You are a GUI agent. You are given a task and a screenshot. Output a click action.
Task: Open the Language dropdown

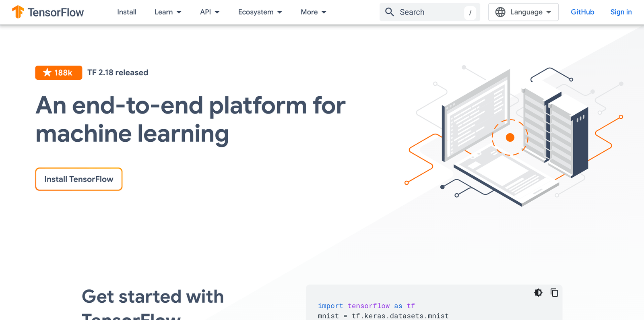point(523,12)
